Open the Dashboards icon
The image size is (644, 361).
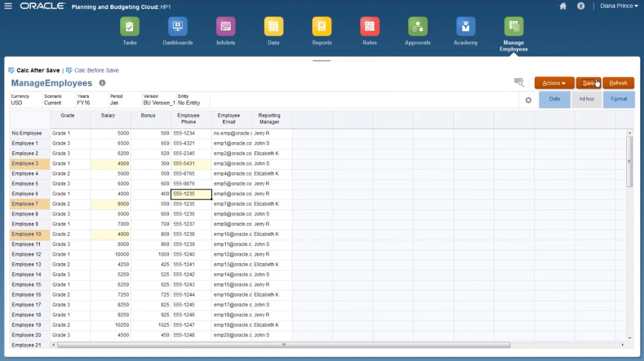tap(177, 26)
